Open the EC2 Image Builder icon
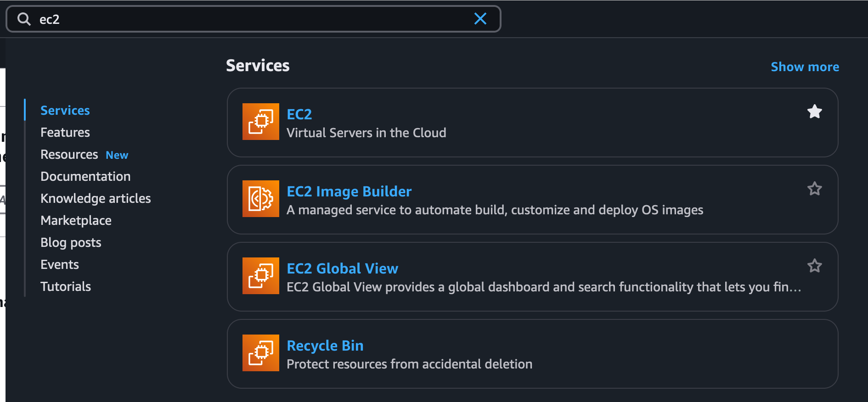Viewport: 868px width, 402px height. [261, 199]
